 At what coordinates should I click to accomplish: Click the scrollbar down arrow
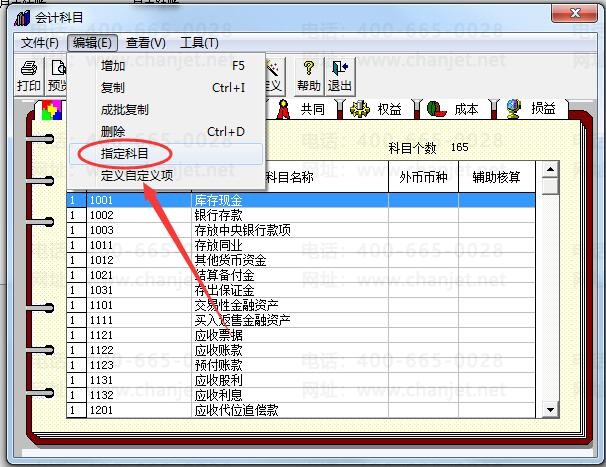550,409
